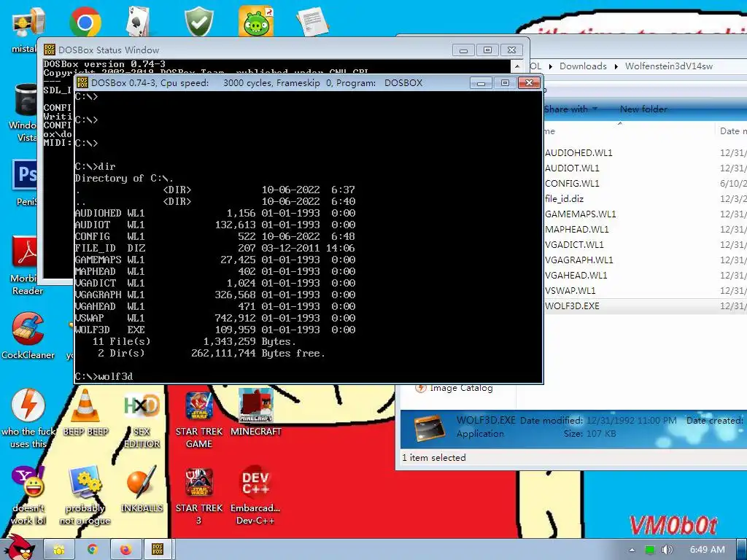The width and height of the screenshot is (747, 560).
Task: Click New folder in Explorer toolbar
Action: click(x=643, y=109)
